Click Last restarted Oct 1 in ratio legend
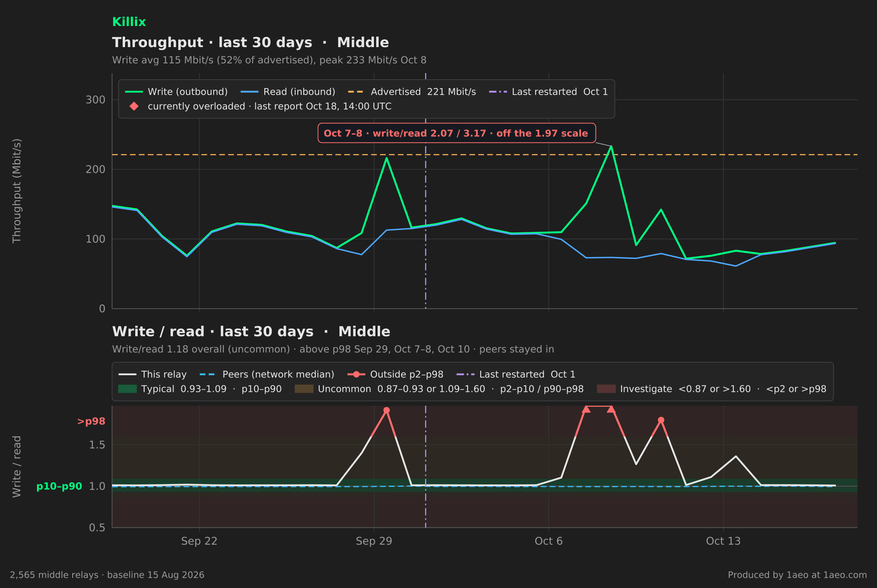The height and width of the screenshot is (588, 877). pos(516,374)
